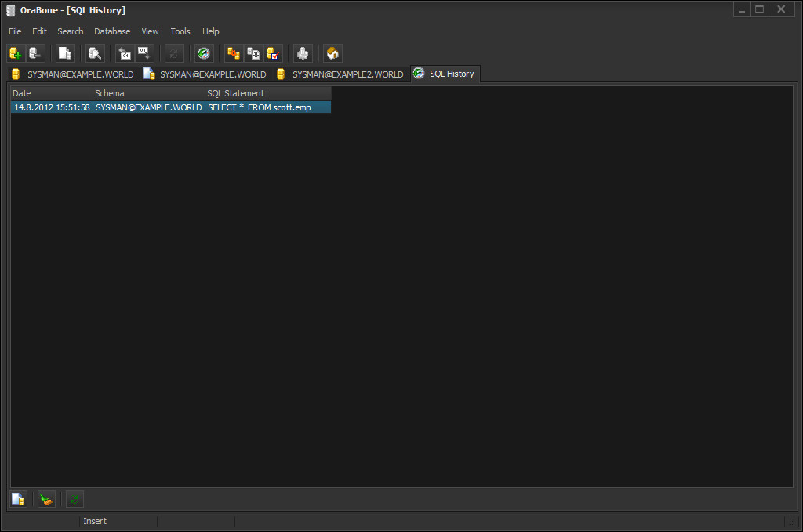The width and height of the screenshot is (803, 532).
Task: Open the View menu
Action: tap(150, 31)
